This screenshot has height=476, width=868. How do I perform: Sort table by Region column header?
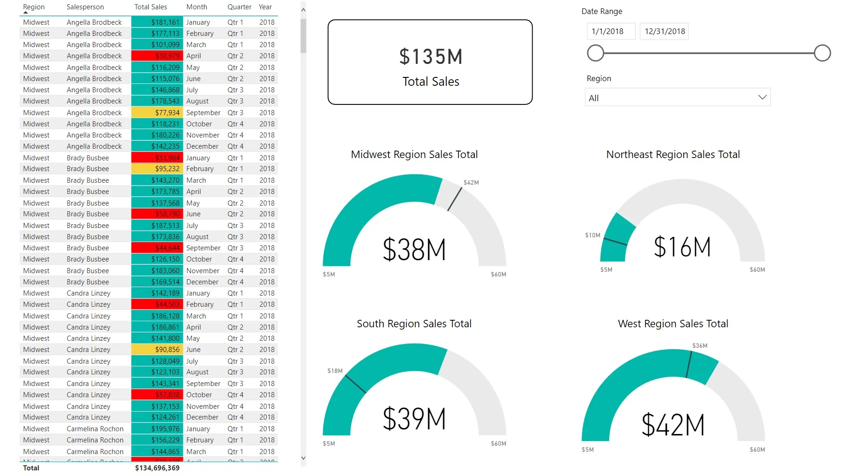[x=34, y=7]
